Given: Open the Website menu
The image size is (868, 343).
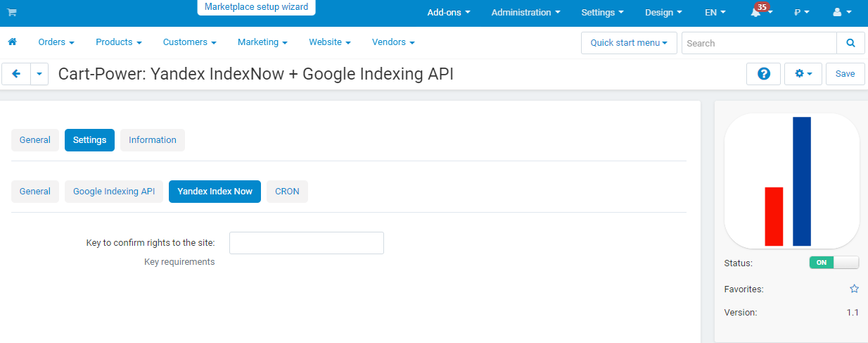Looking at the screenshot, I should coord(330,42).
